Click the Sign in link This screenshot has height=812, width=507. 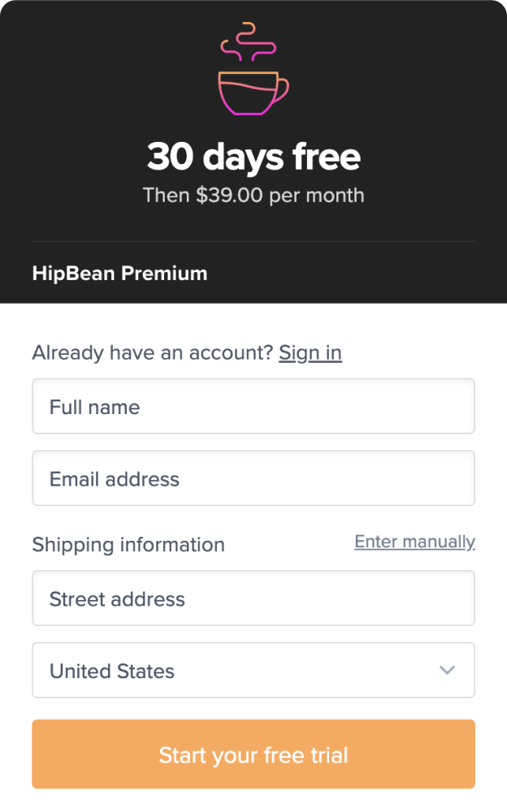310,352
